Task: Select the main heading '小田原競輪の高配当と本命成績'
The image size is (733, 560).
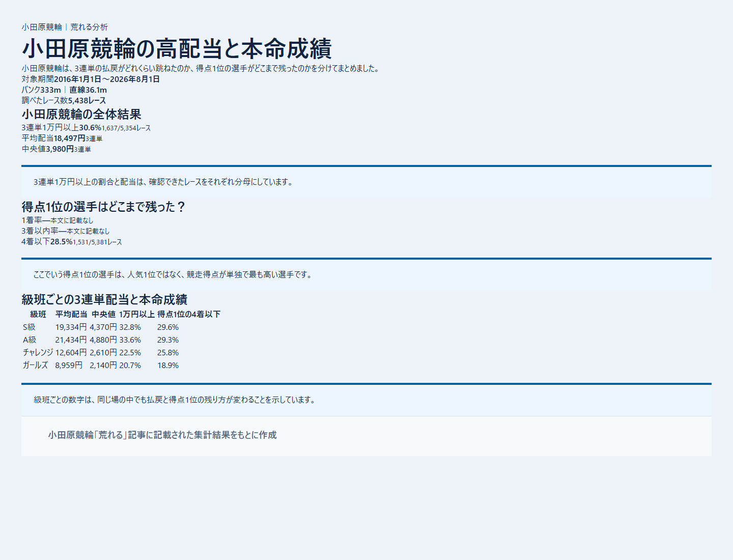Action: tap(177, 49)
